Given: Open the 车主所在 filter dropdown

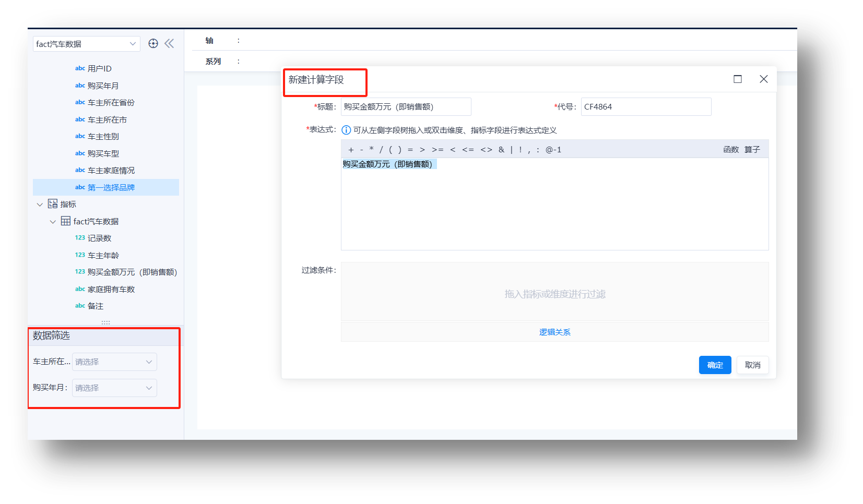Looking at the screenshot, I should pos(114,362).
